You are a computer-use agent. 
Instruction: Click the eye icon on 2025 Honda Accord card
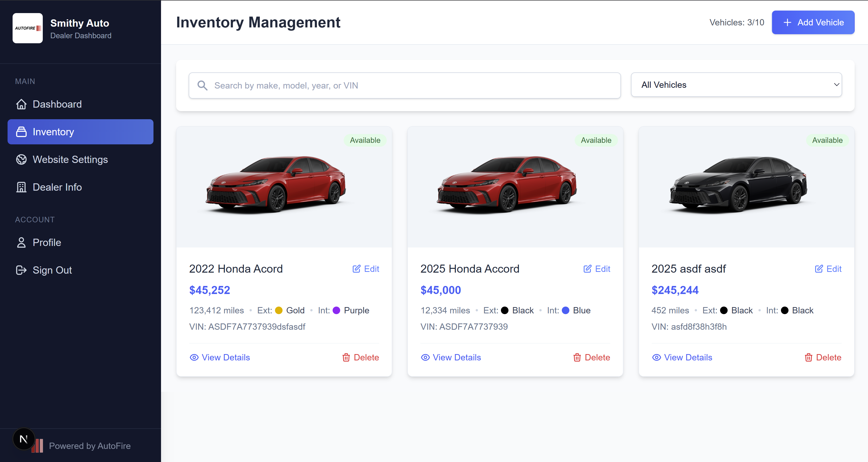click(425, 358)
